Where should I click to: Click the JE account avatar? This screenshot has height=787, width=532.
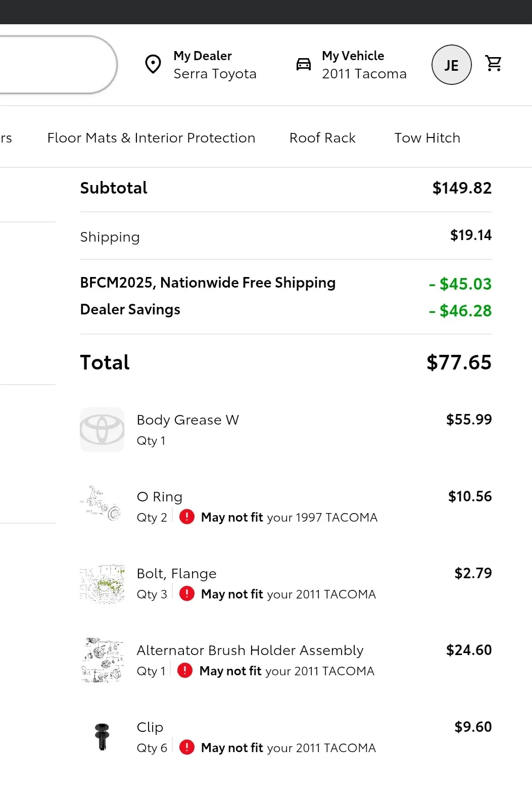[x=451, y=65]
